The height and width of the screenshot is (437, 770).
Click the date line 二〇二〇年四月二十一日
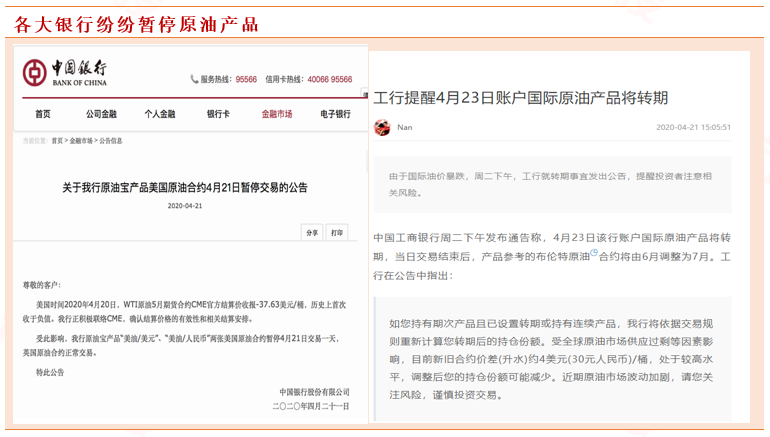pos(310,406)
